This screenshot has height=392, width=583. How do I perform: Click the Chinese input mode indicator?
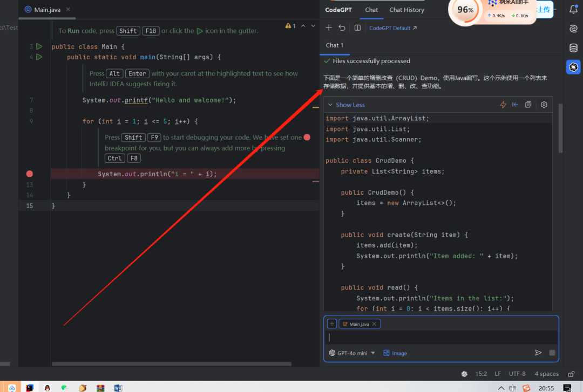point(513,388)
